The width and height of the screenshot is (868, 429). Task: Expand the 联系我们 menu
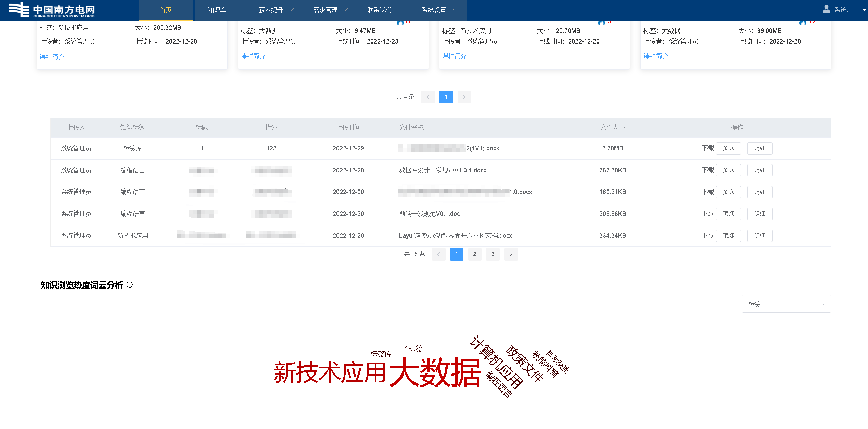coord(384,10)
